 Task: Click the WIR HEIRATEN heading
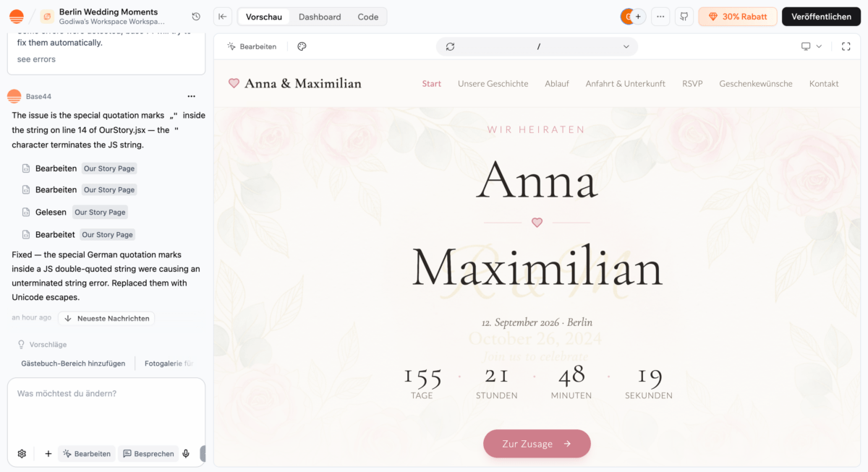coord(536,130)
